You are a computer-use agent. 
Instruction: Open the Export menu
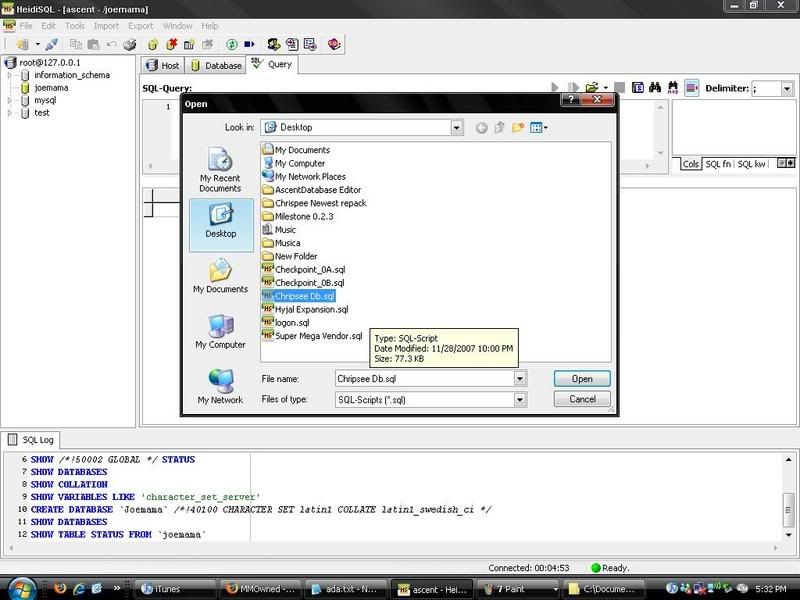pyautogui.click(x=140, y=26)
